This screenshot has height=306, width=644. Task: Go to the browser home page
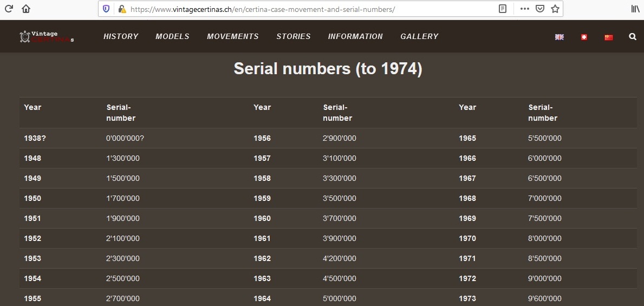[x=26, y=9]
